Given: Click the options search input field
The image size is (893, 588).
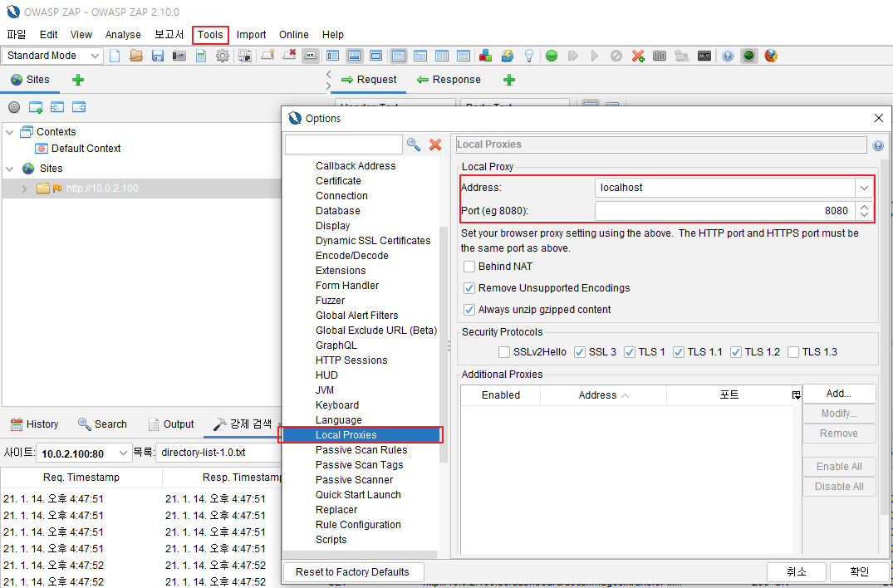Looking at the screenshot, I should (343, 145).
